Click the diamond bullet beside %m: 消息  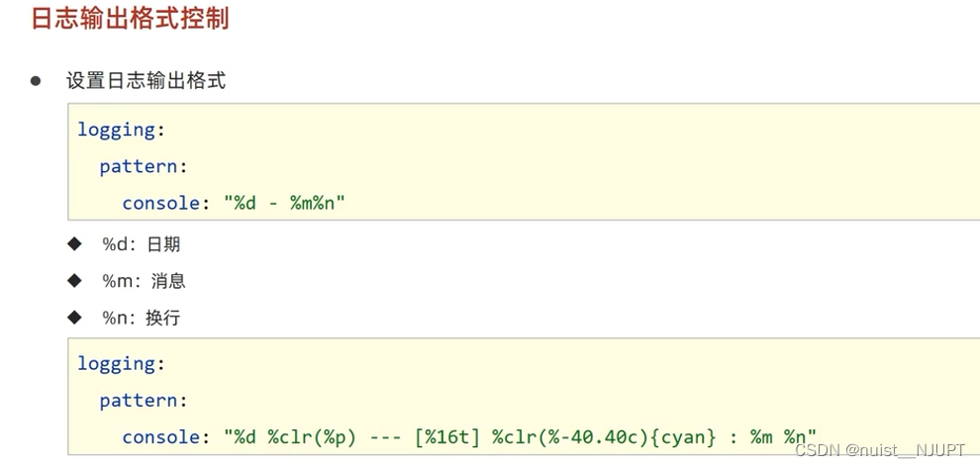[x=74, y=281]
